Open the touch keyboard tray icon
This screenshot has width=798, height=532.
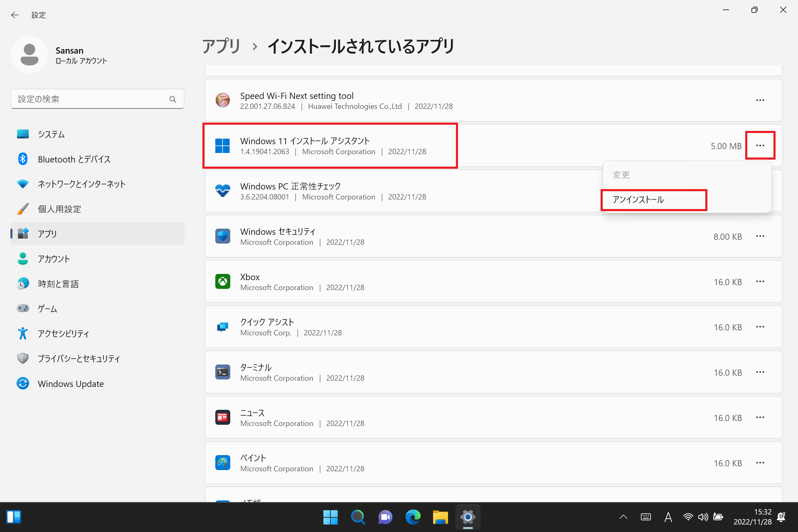(646, 517)
